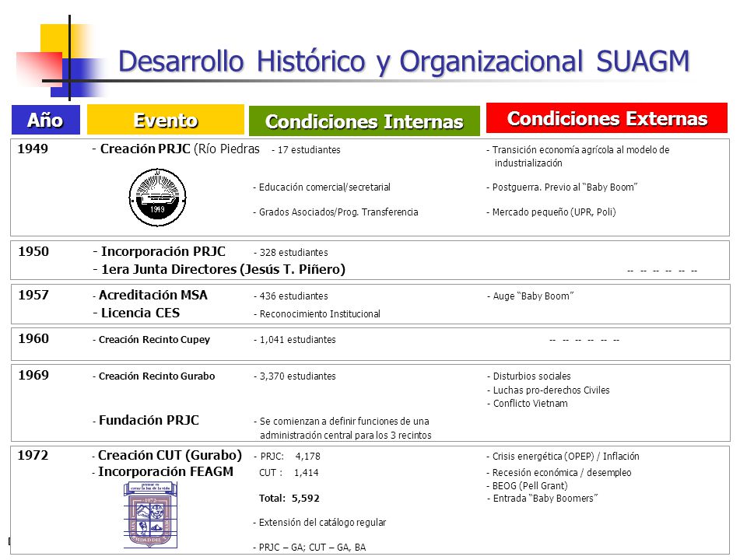Click Conflicto Vietnam line
This screenshot has width=747, height=560.
(528, 404)
